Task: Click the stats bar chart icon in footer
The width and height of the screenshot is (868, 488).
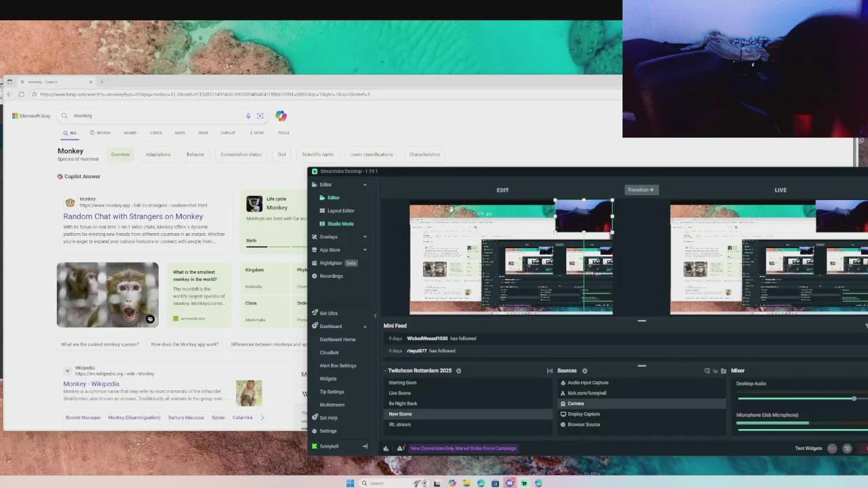Action: pos(386,448)
